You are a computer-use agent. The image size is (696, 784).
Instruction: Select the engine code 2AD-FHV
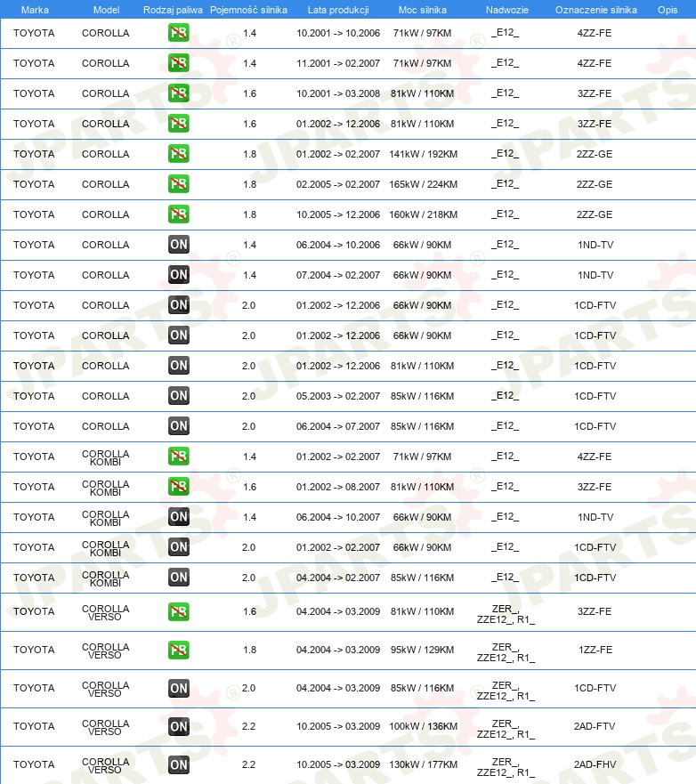pos(595,764)
